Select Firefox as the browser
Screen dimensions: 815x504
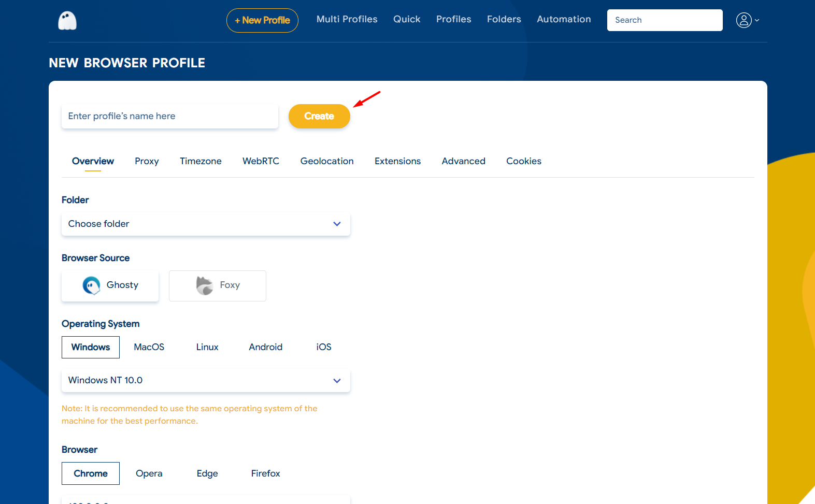coord(265,473)
